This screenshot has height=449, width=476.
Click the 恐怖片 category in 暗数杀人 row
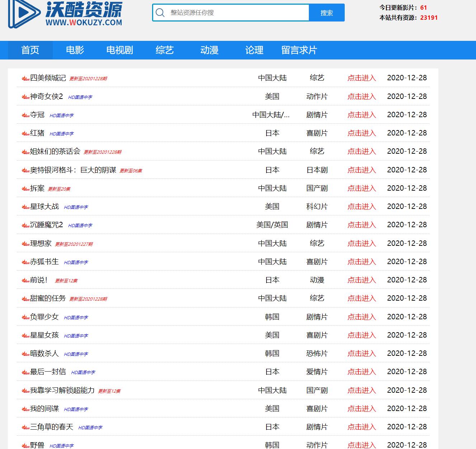[317, 353]
